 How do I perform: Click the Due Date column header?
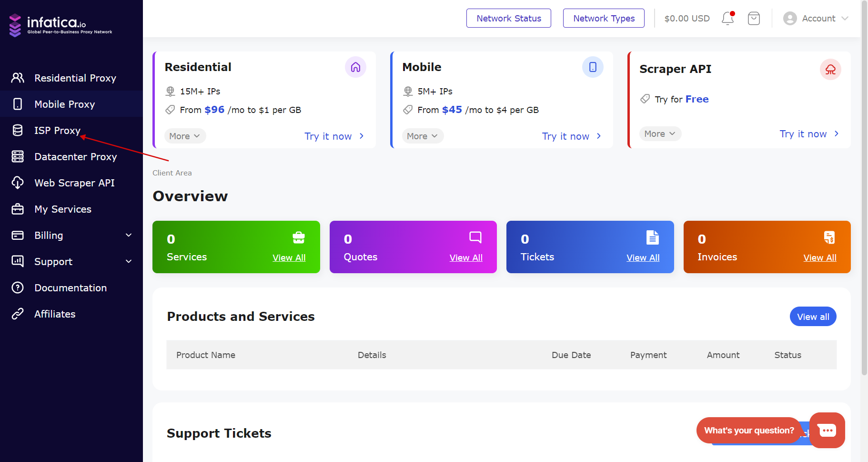571,355
